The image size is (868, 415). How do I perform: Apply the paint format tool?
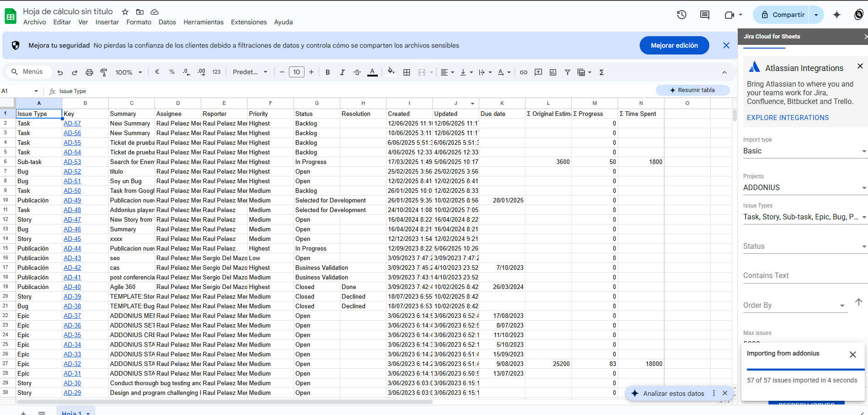104,72
